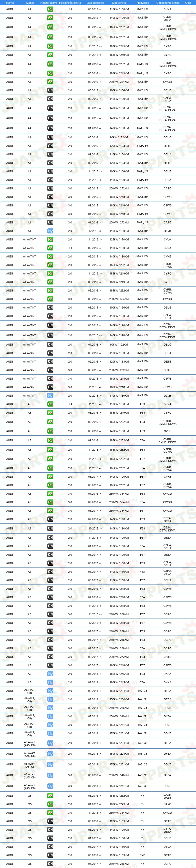Select the 04.2016 -> production date cell

tap(95, 344)
